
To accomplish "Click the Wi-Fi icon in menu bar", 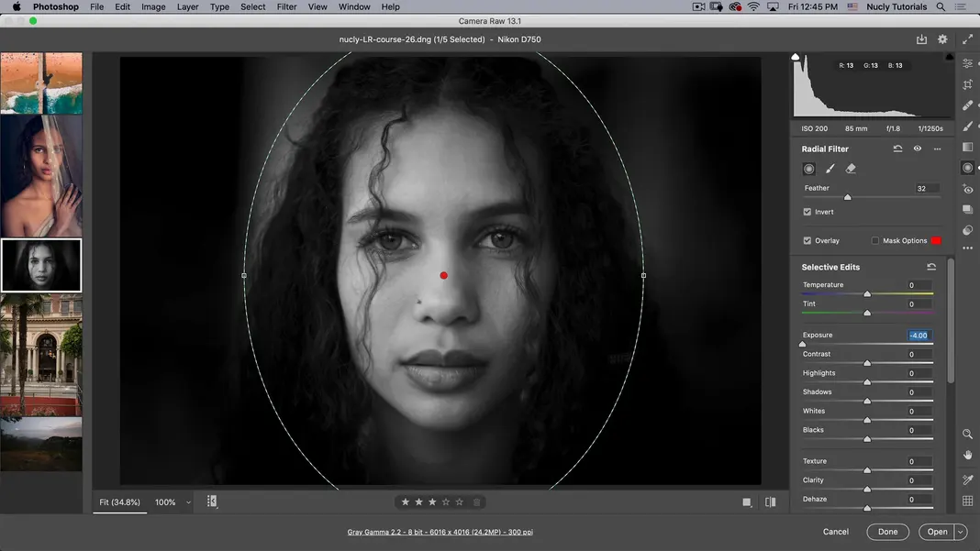I will [x=753, y=6].
